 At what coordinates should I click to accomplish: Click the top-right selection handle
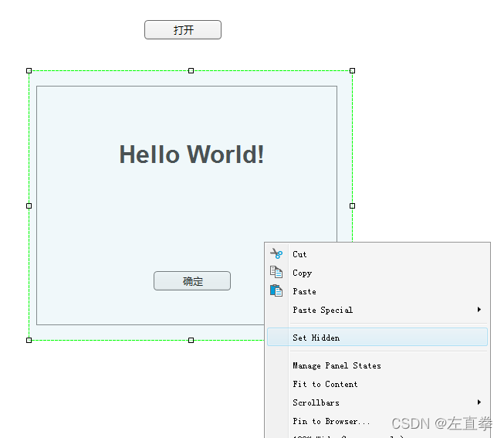(352, 71)
